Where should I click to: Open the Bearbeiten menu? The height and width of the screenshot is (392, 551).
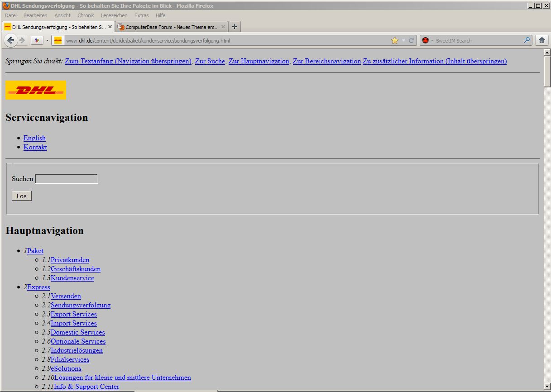click(35, 15)
